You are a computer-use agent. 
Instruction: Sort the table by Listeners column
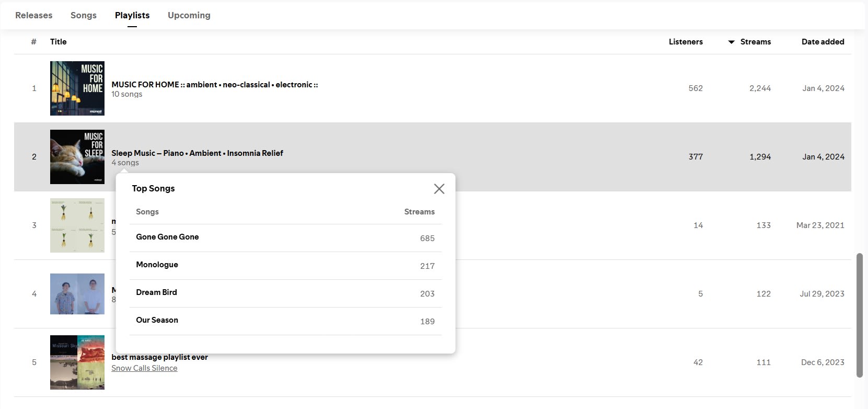coord(686,42)
